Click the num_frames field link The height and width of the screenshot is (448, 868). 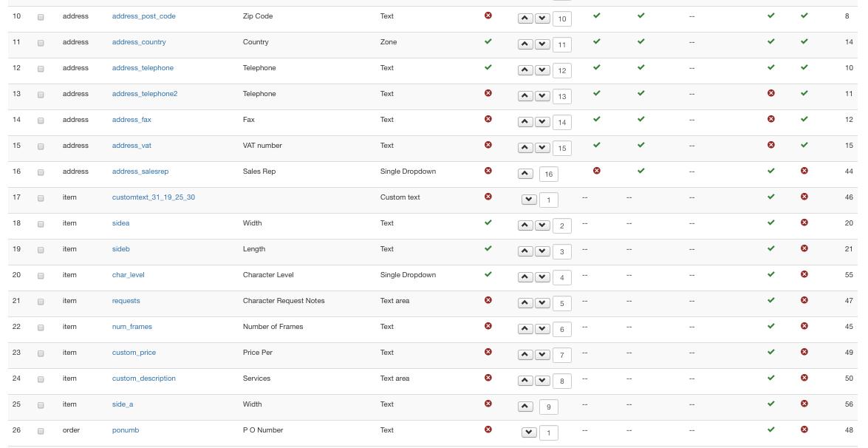(132, 327)
